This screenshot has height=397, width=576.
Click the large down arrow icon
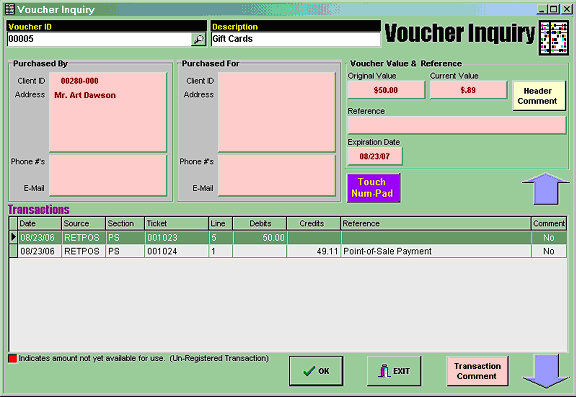click(546, 371)
